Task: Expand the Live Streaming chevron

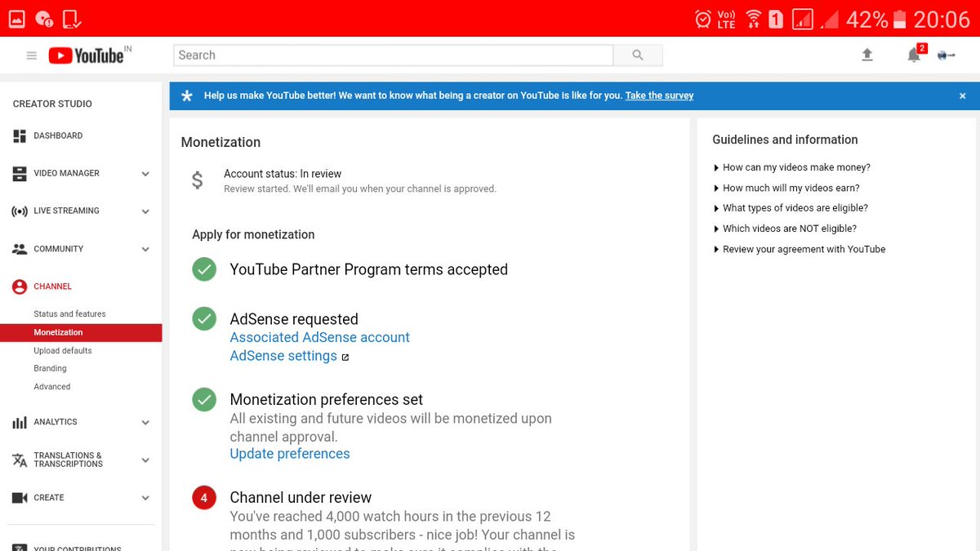Action: click(145, 211)
